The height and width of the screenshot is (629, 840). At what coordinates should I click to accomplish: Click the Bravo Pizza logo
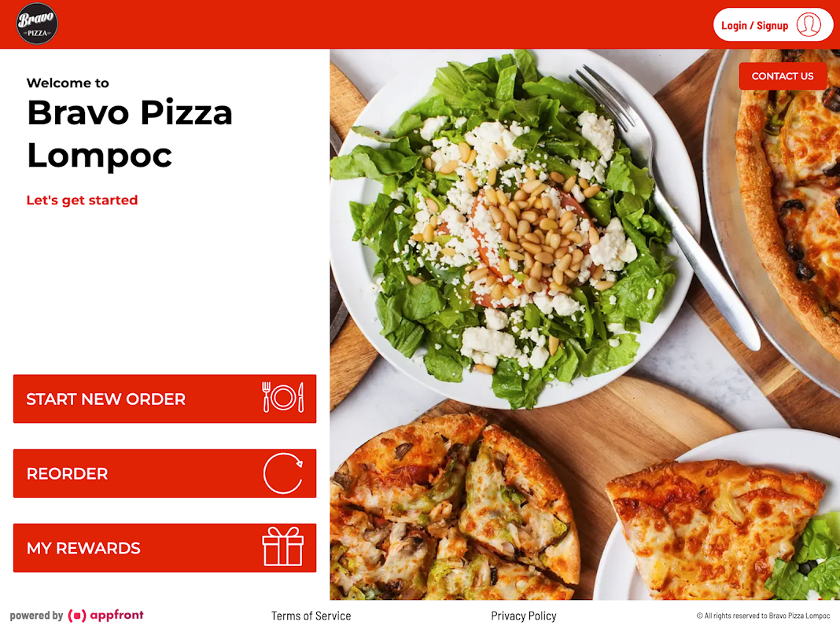pyautogui.click(x=37, y=24)
